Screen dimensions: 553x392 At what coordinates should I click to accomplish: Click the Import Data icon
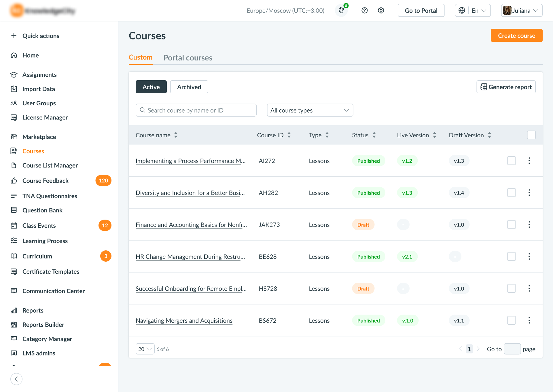(14, 89)
